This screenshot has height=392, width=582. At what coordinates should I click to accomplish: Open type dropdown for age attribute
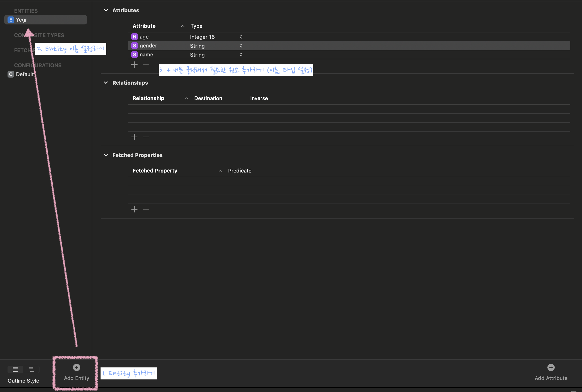coord(241,37)
